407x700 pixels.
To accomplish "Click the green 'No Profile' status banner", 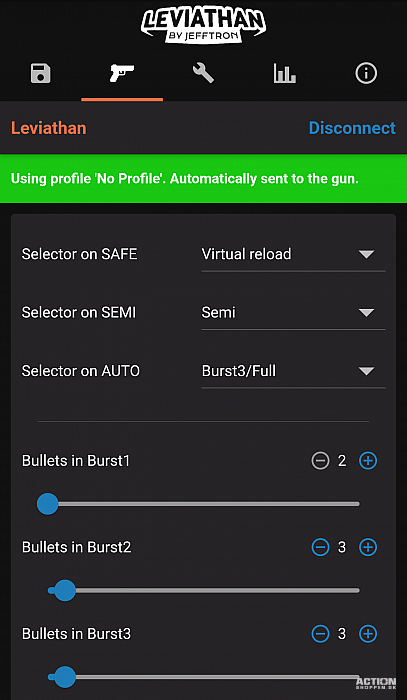I will (x=204, y=179).
